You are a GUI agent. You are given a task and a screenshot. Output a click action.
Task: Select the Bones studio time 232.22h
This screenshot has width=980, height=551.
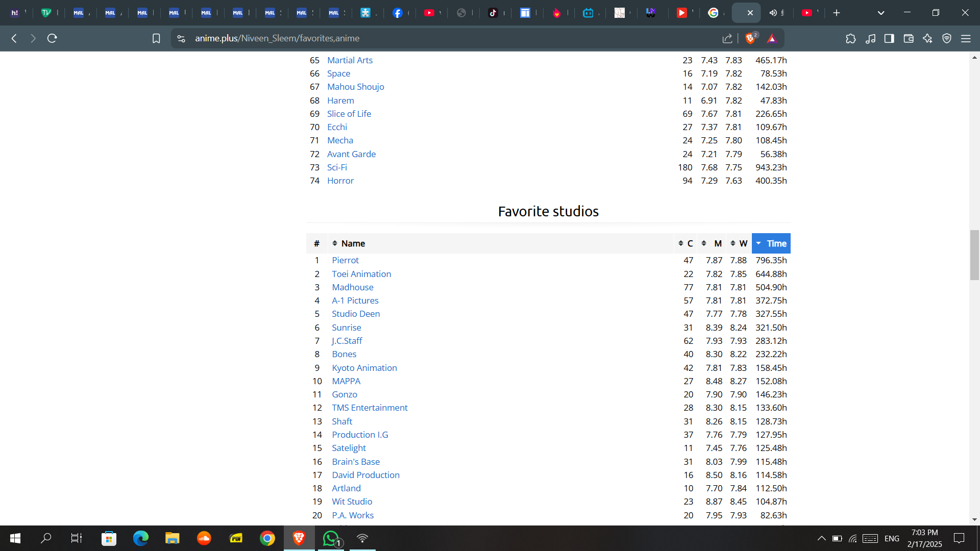[771, 354]
